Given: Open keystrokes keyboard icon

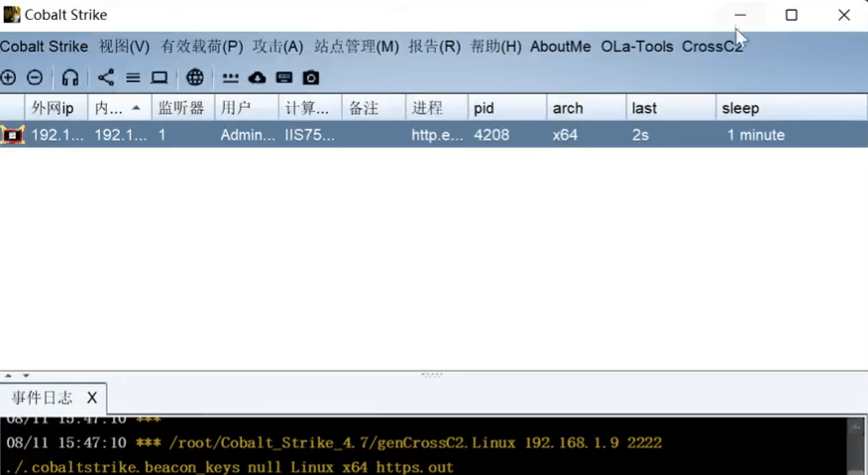Looking at the screenshot, I should pos(284,77).
